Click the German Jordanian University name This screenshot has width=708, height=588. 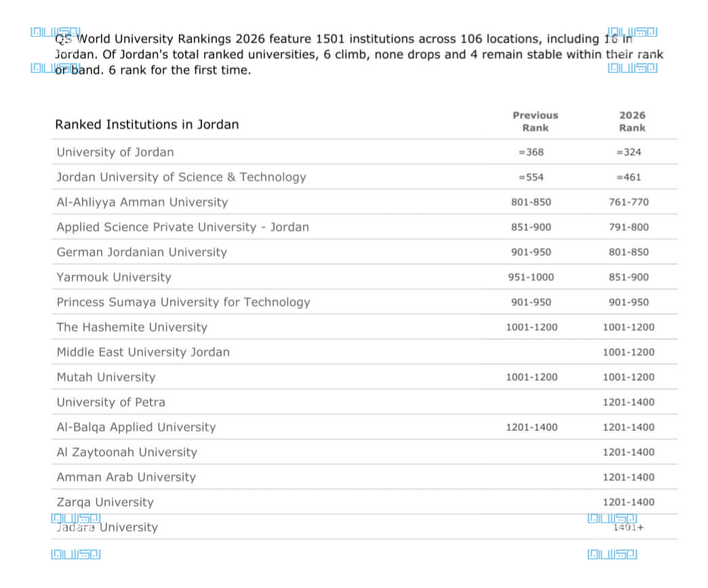click(142, 253)
